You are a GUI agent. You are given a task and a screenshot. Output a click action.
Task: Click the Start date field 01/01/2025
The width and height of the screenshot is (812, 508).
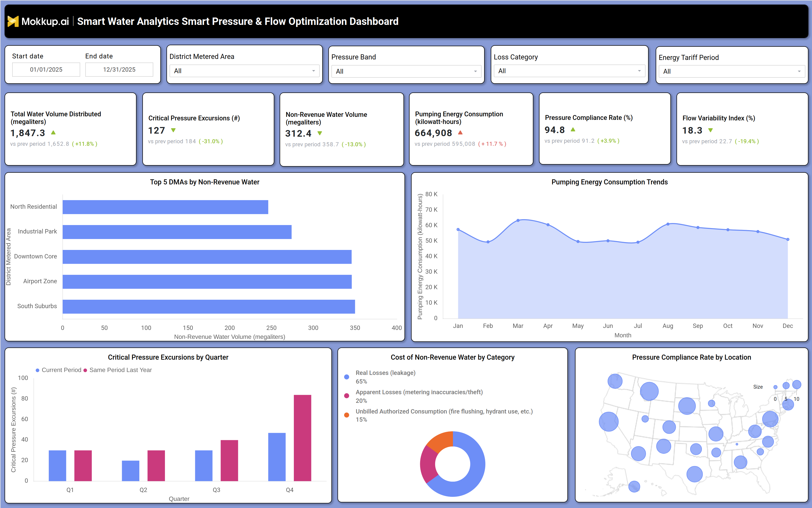coord(46,70)
